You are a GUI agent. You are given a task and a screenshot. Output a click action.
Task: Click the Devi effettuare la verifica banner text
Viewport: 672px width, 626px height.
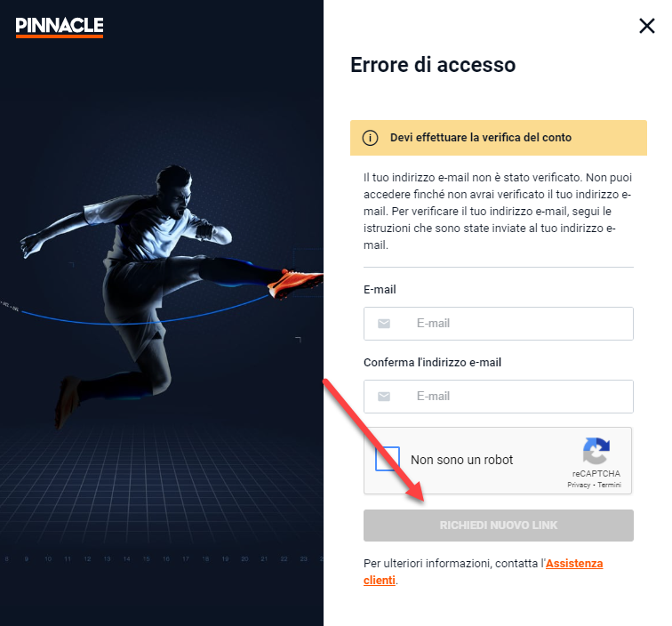click(x=480, y=138)
